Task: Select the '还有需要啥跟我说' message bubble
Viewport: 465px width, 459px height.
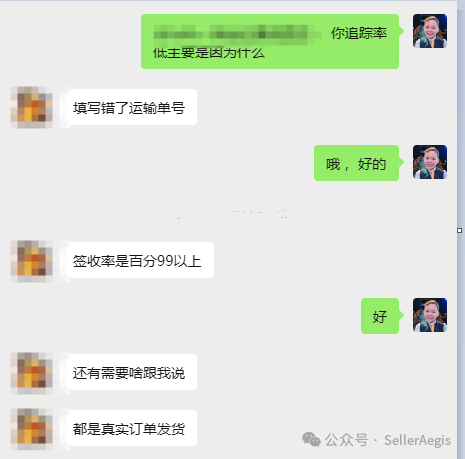Action: (132, 372)
